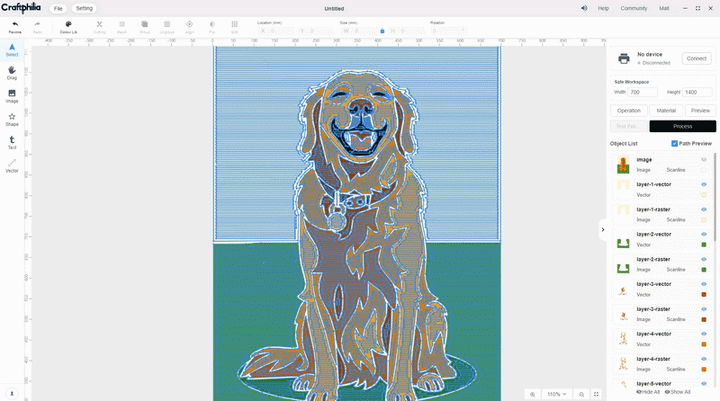This screenshot has width=720, height=401.
Task: Click the Revoke undo icon
Action: pyautogui.click(x=15, y=24)
